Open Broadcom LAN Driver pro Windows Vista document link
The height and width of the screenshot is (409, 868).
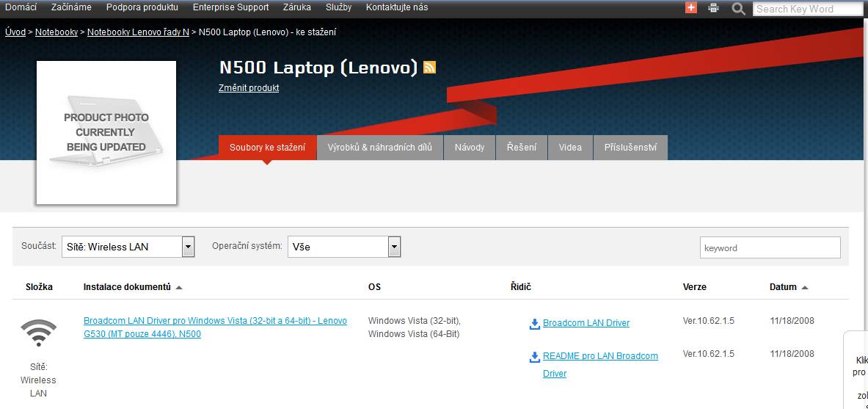[x=215, y=327]
